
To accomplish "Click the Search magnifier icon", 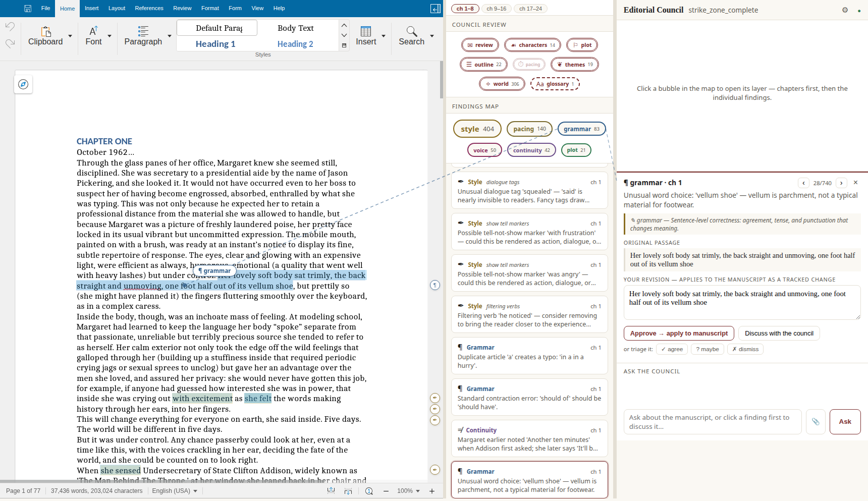I will 412,31.
